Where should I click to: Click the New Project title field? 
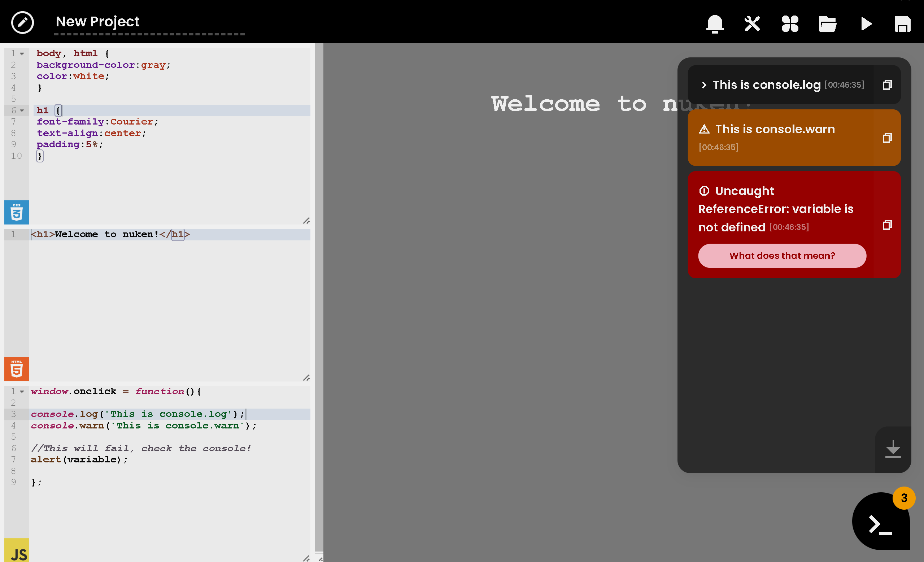point(149,22)
